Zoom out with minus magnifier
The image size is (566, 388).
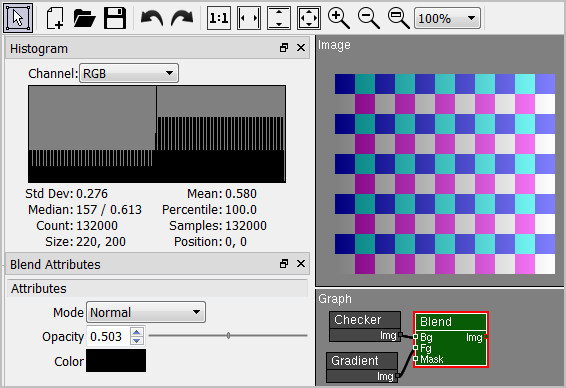coord(369,18)
